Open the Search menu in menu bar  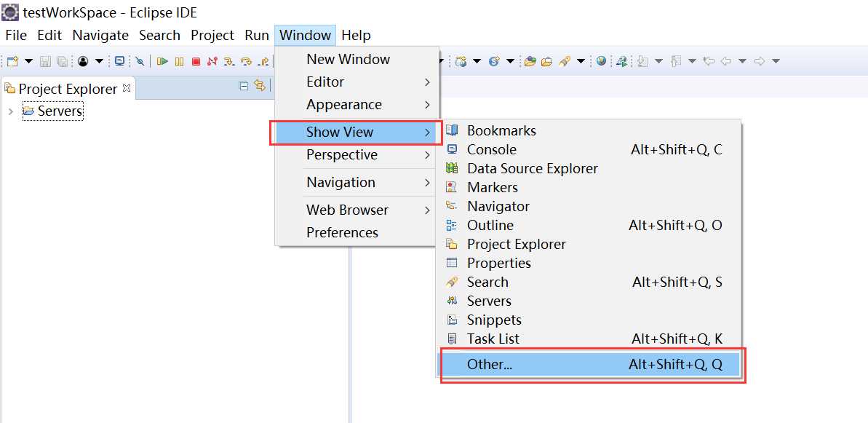[x=159, y=36]
